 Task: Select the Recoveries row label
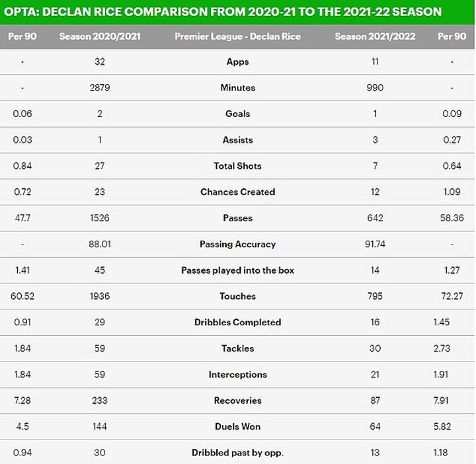[237, 401]
